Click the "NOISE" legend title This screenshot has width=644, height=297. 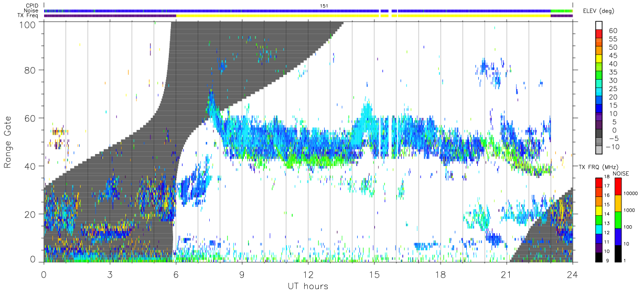621,173
